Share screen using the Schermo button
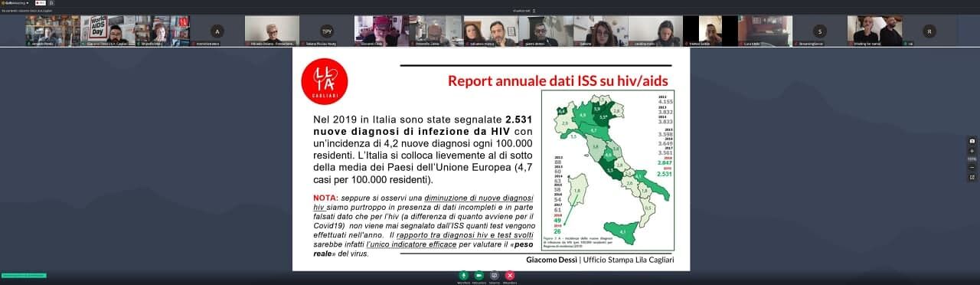980x285 pixels. (495, 275)
